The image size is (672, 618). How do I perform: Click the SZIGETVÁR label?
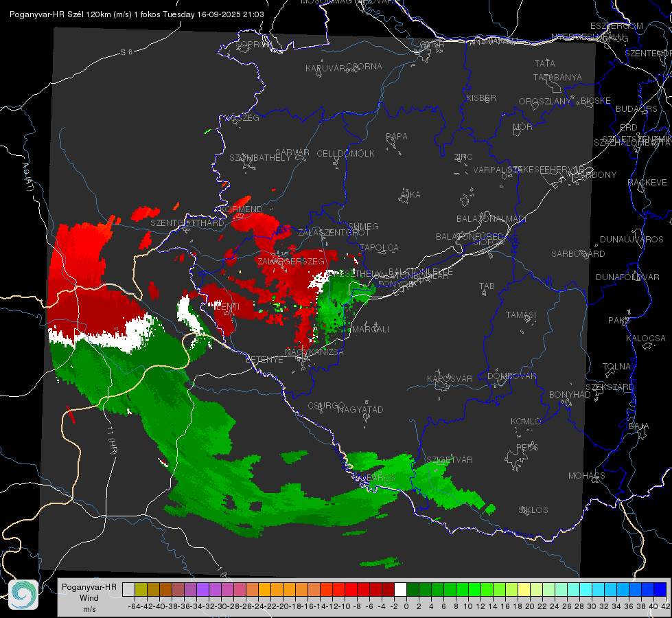point(449,460)
